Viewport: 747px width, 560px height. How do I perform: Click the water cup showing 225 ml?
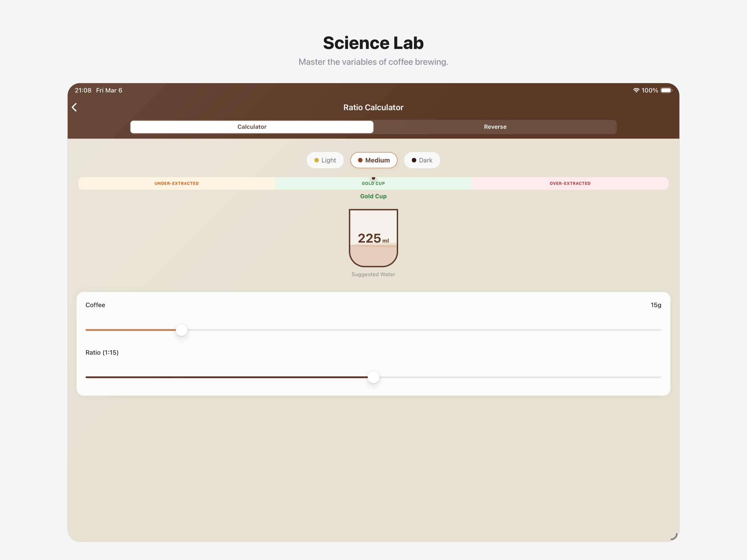click(x=373, y=238)
